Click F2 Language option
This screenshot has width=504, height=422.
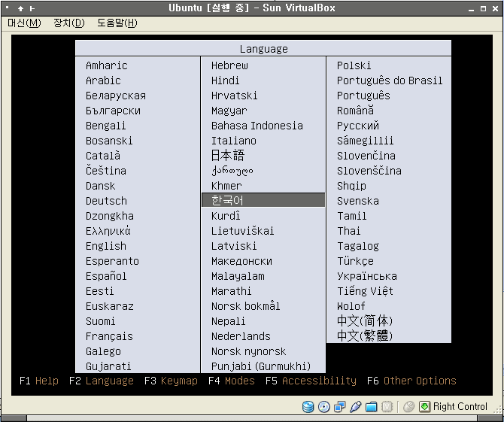(102, 381)
